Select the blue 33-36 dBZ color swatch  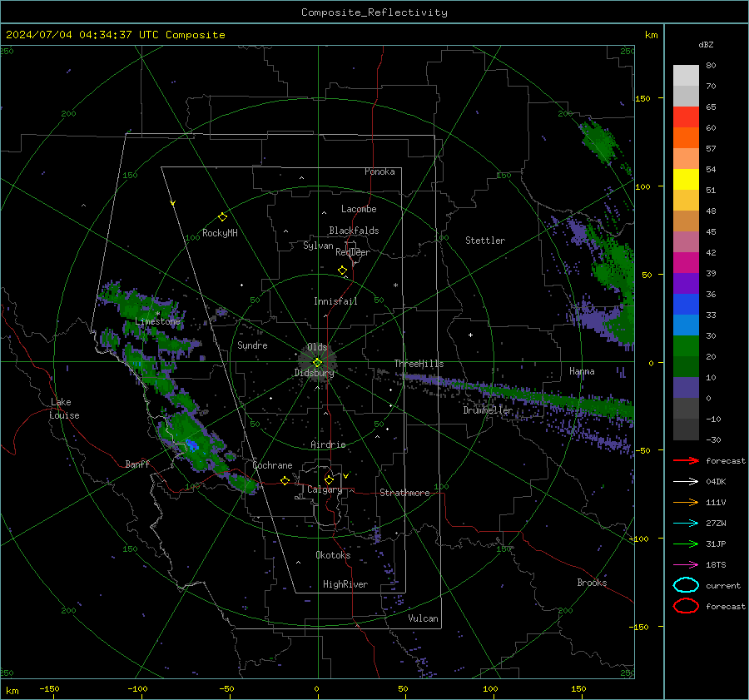tap(686, 305)
